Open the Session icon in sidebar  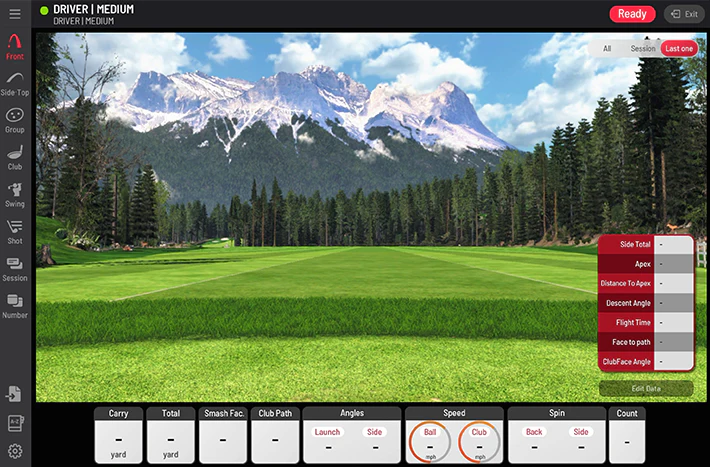coord(15,267)
